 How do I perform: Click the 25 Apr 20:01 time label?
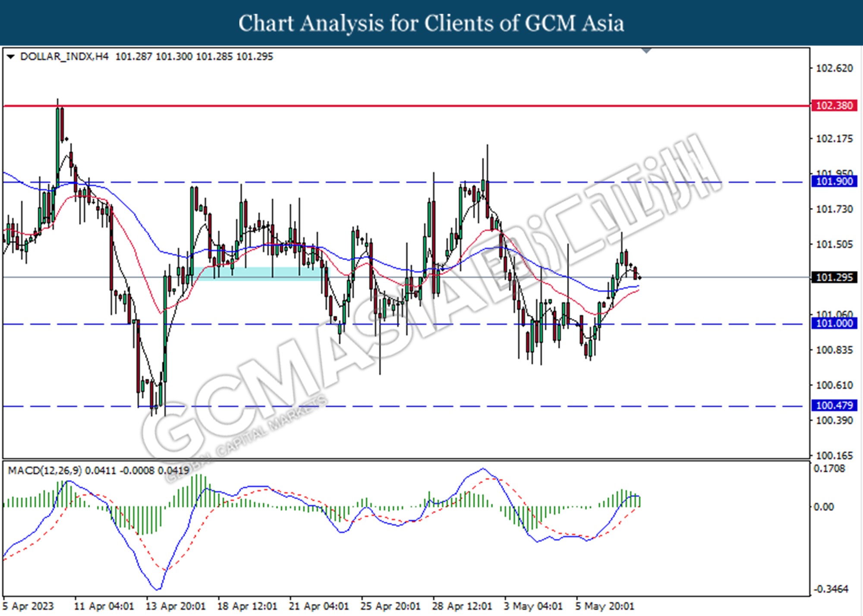[391, 606]
